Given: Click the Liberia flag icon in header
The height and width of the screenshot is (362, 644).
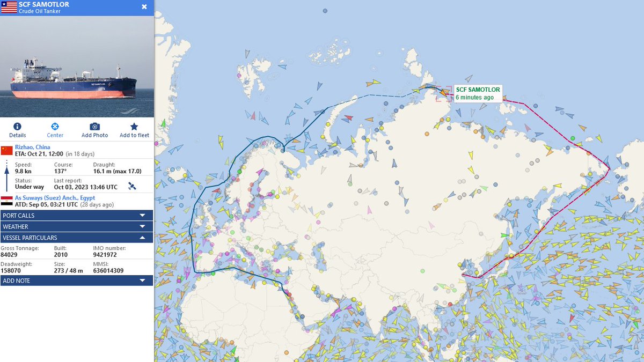Looking at the screenshot, I should pos(9,8).
